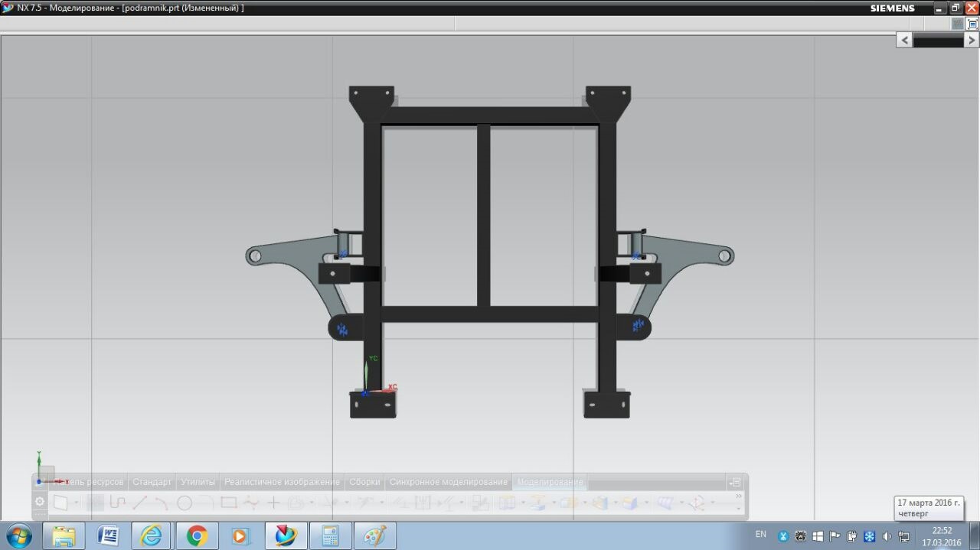This screenshot has height=550, width=980.
Task: Click Show desktop strip at taskbar end
Action: tap(975, 536)
